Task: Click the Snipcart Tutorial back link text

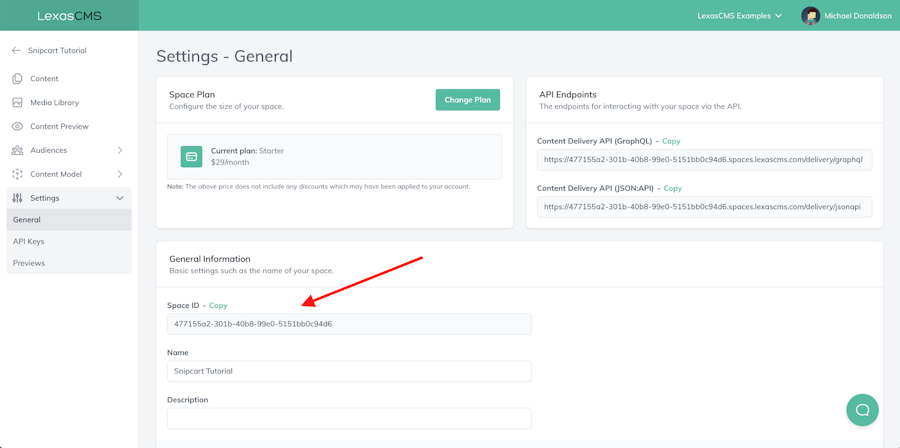Action: coord(57,50)
